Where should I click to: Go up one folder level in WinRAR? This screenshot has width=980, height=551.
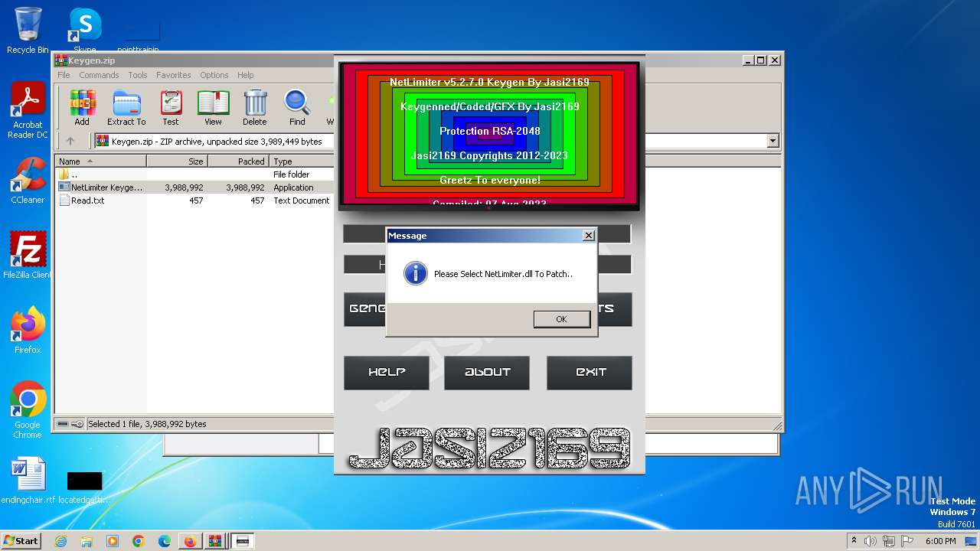point(70,141)
